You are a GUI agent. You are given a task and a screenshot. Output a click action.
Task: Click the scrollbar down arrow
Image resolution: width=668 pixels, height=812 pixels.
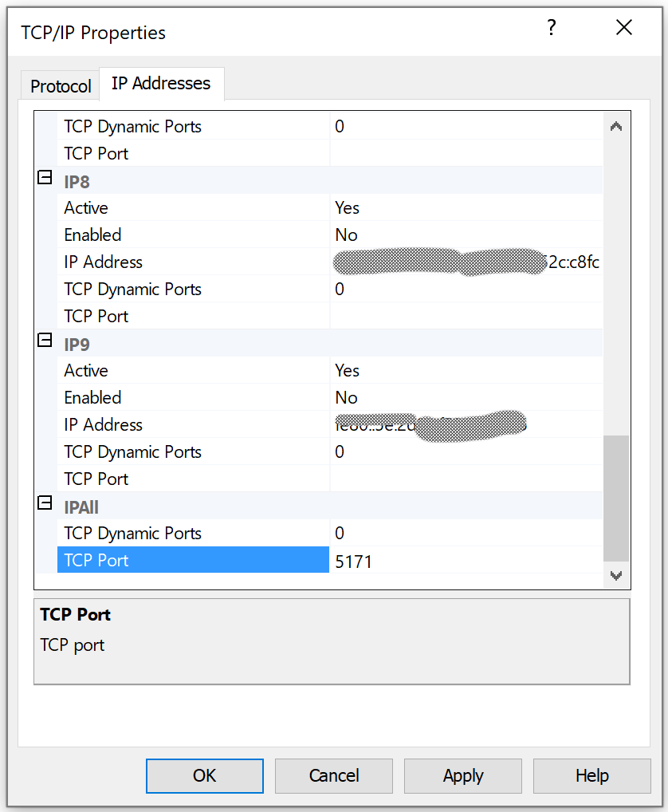615,576
